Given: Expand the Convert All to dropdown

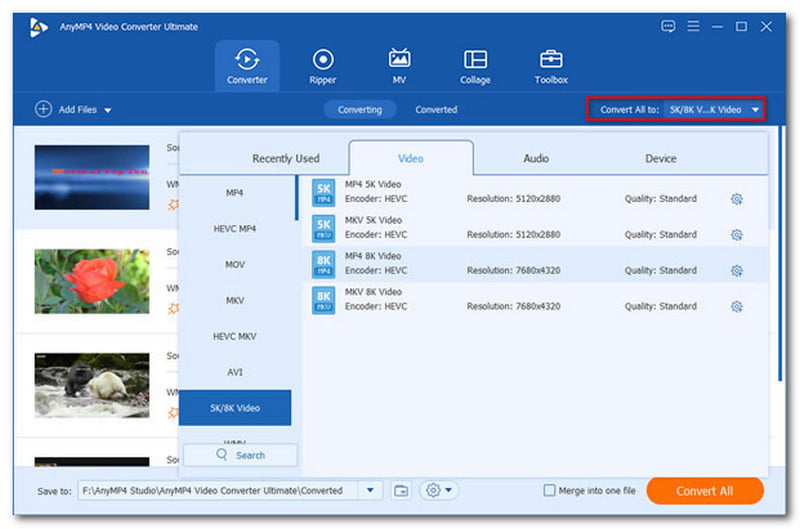Looking at the screenshot, I should point(756,109).
